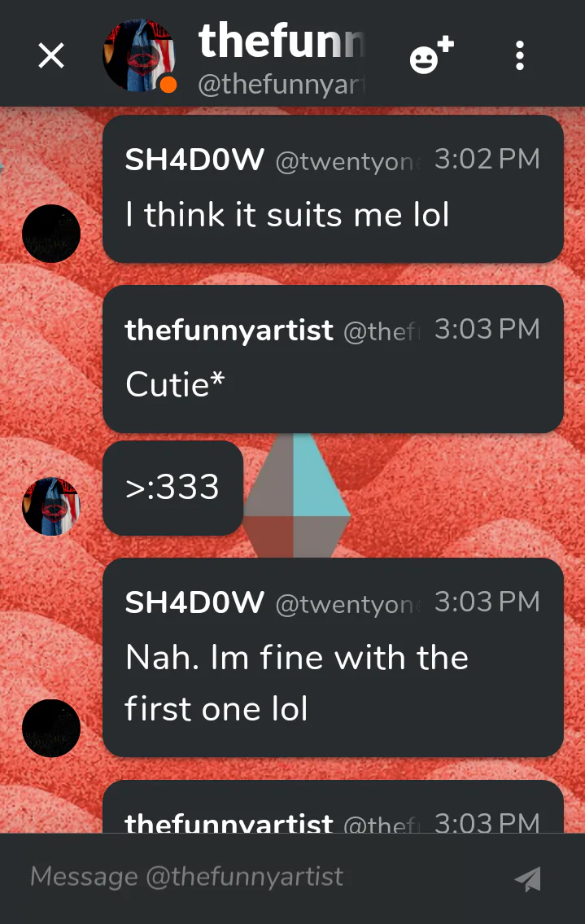Select the '>:333' message bubble
The image size is (585, 924).
pos(173,488)
